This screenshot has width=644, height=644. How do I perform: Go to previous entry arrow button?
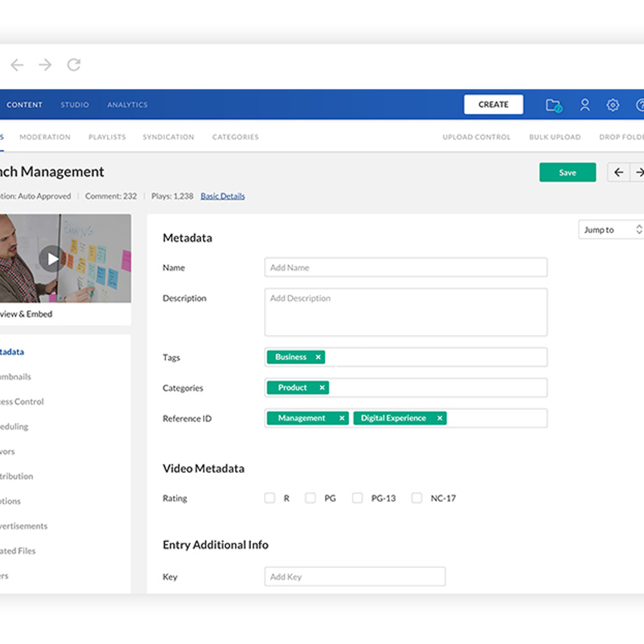coord(619,172)
